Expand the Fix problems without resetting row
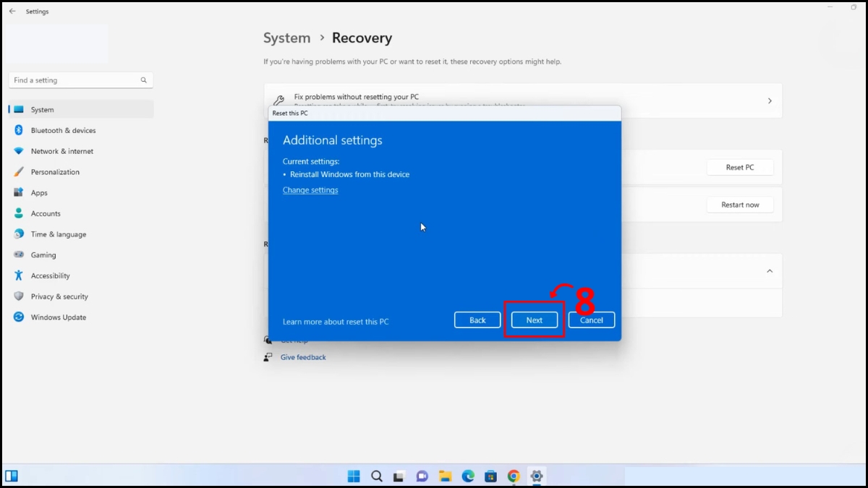The height and width of the screenshot is (488, 868). [x=769, y=100]
